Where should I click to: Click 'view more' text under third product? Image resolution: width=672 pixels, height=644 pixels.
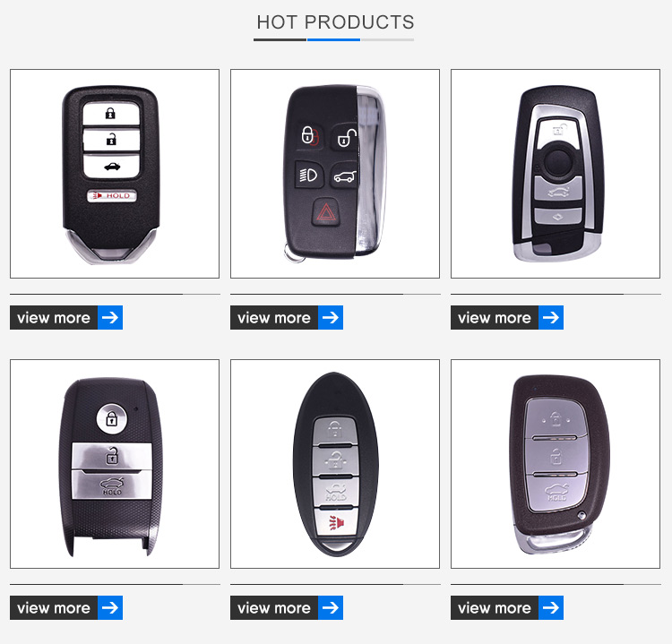[494, 318]
